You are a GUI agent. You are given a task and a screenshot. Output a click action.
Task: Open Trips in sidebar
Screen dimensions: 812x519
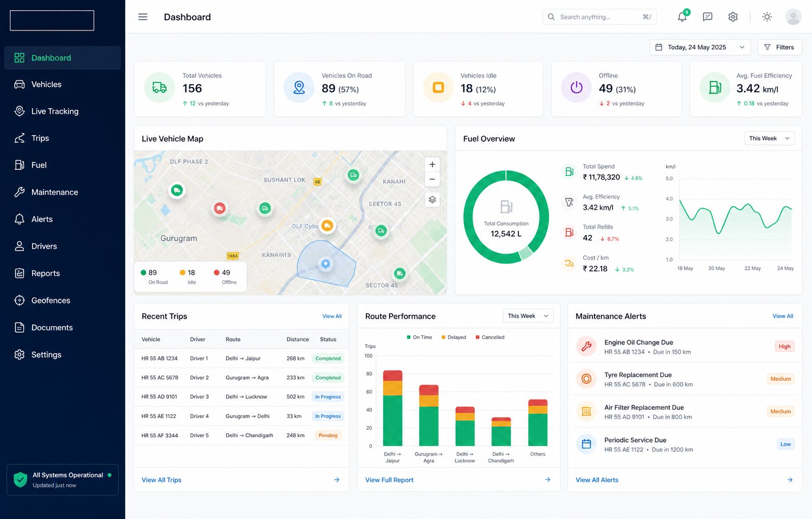pyautogui.click(x=62, y=138)
